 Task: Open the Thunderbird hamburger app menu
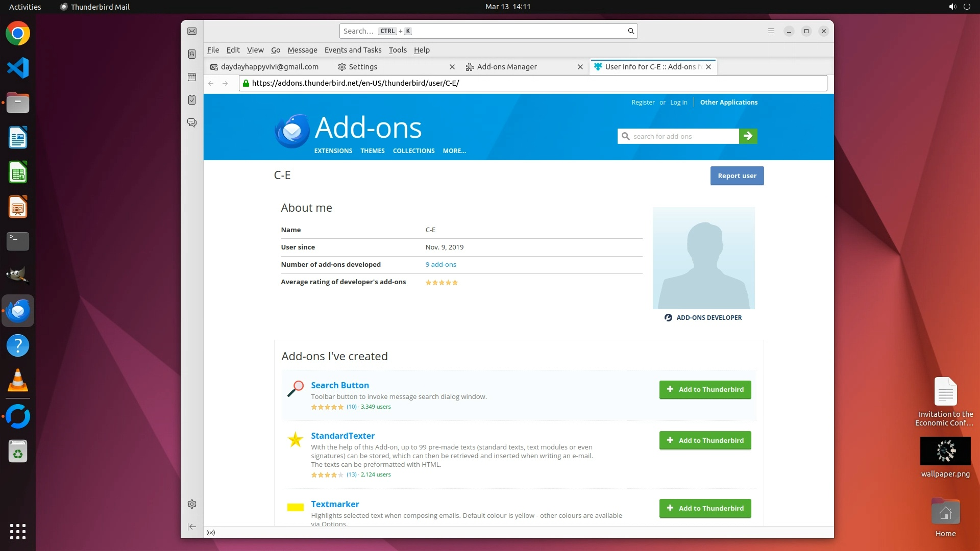pos(771,31)
